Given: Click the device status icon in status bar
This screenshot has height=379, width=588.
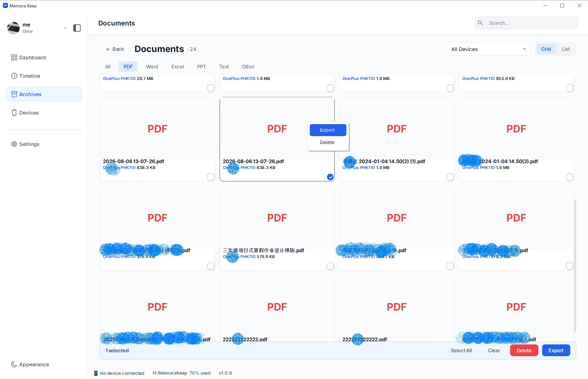Looking at the screenshot, I should (x=96, y=373).
